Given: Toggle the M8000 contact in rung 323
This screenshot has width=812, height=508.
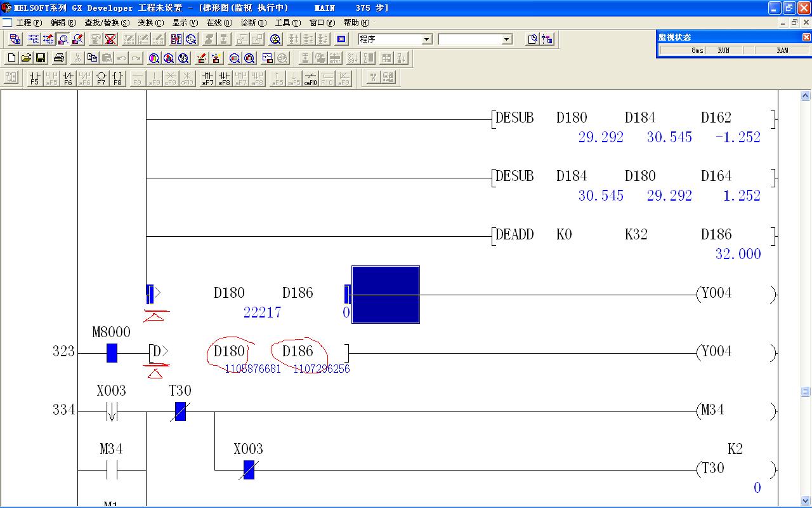Looking at the screenshot, I should tap(112, 352).
